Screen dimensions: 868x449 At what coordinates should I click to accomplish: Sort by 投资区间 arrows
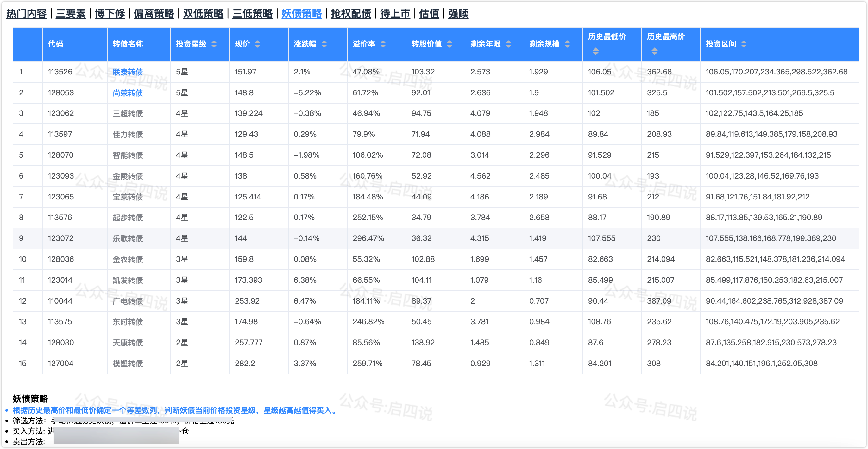744,44
